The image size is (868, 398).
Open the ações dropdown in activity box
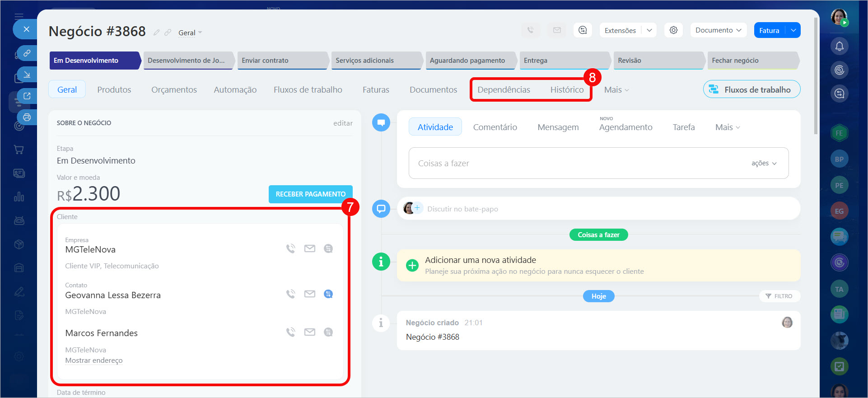[764, 163]
